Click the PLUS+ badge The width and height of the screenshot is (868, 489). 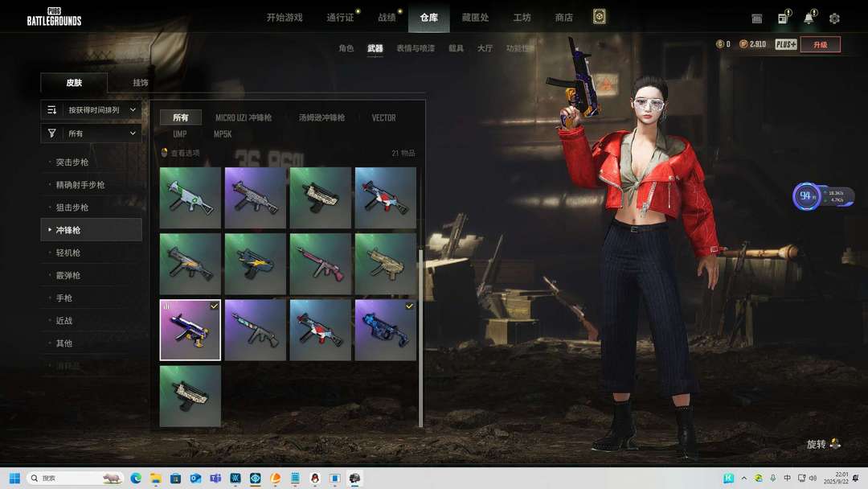(785, 44)
